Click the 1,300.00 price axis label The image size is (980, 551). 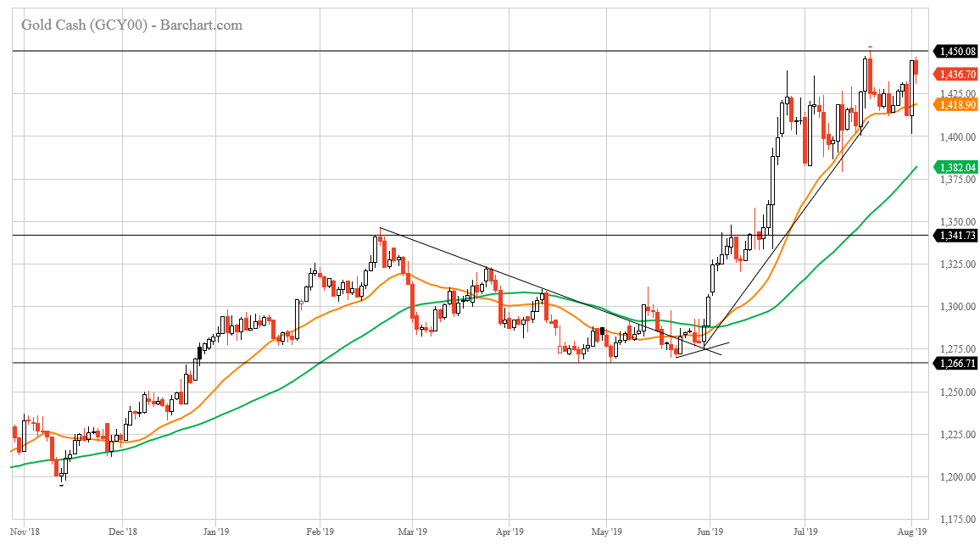pos(958,307)
